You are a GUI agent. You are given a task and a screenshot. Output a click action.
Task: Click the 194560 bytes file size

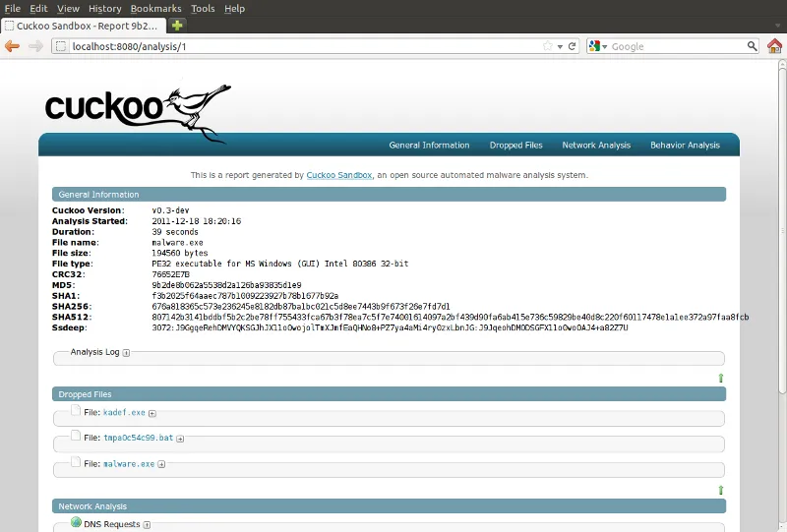click(x=180, y=253)
